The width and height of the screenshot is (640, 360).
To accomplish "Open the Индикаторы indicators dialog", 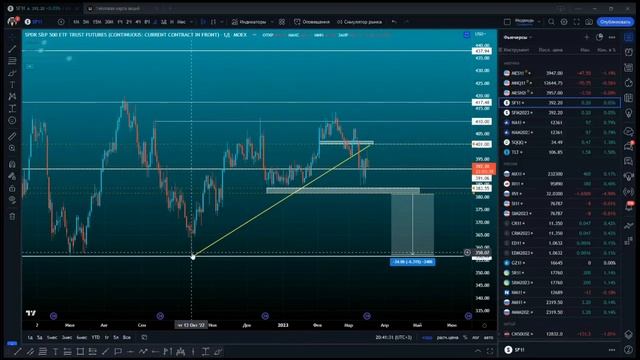I will click(x=249, y=22).
